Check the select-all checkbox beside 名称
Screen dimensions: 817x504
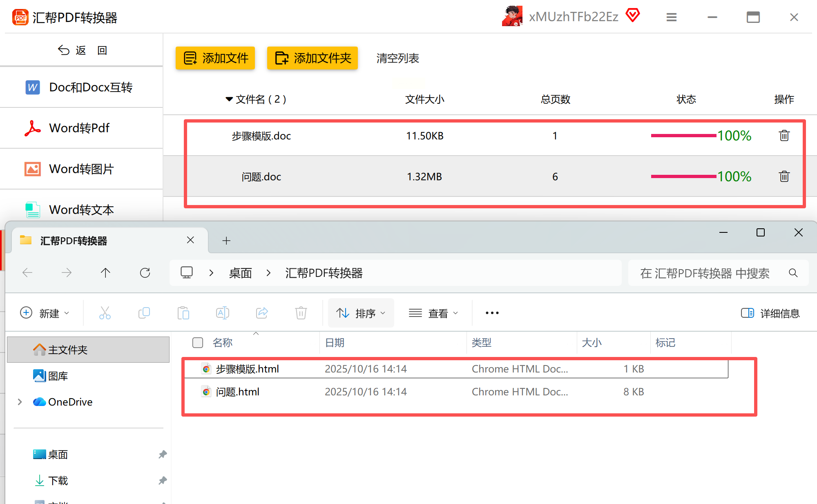[198, 343]
